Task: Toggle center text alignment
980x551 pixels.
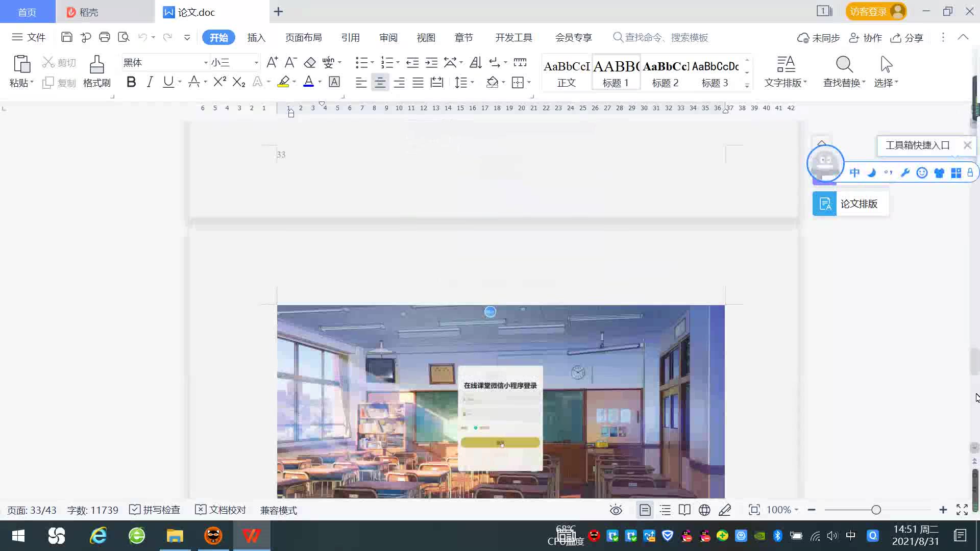Action: 380,82
